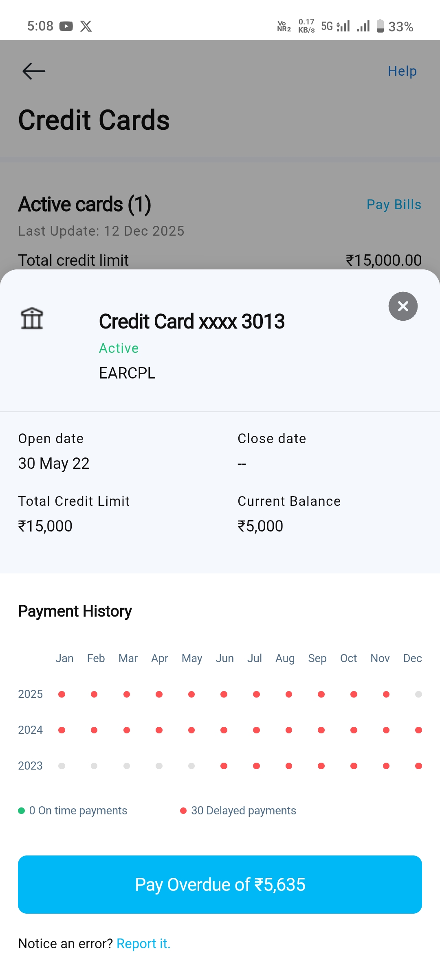Select the January 2025 payment dot

click(62, 694)
